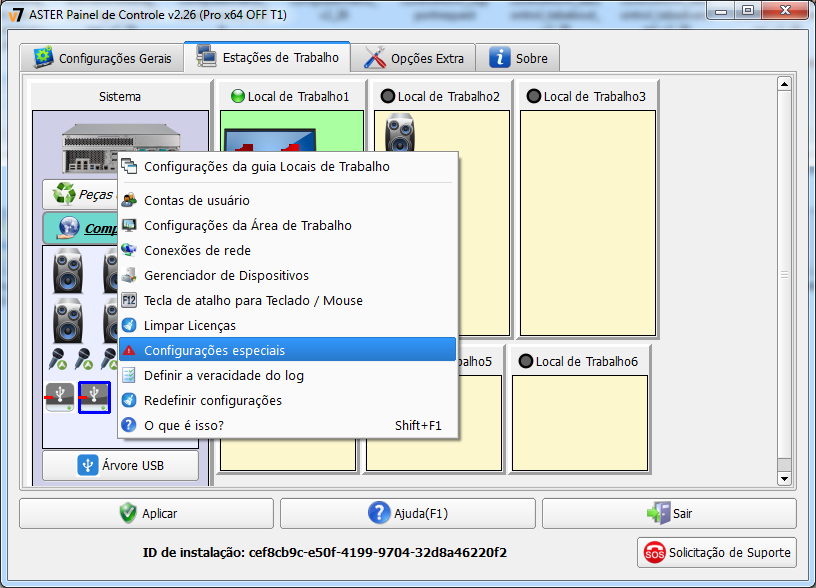The width and height of the screenshot is (816, 588).
Task: Select the blue-highlighted USB drive icon
Action: tap(94, 398)
